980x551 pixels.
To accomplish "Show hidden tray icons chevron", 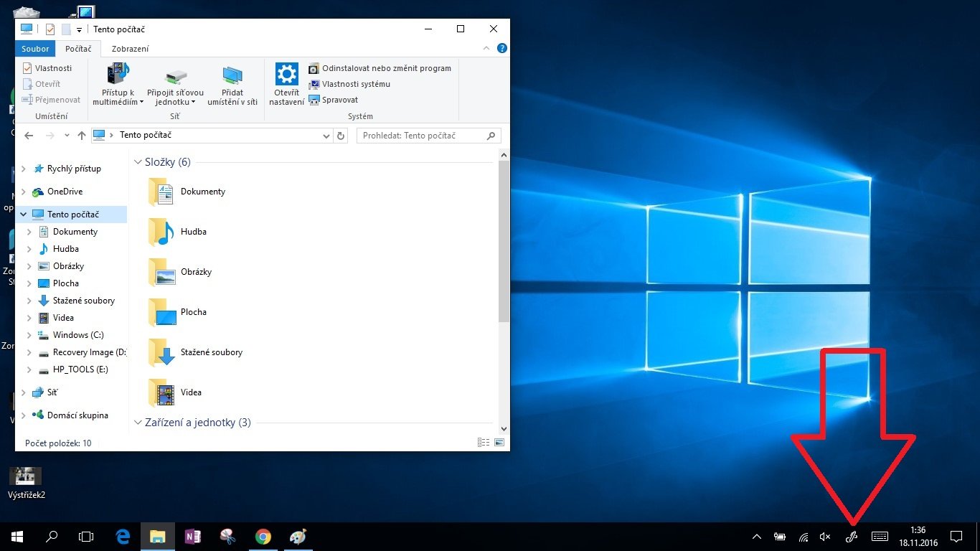I will point(756,537).
